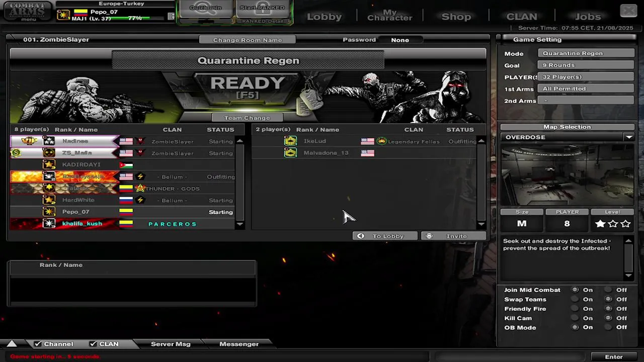Click the S badge beside ZS_Mafia
Viewport: 644px width, 362px height.
tap(16, 153)
